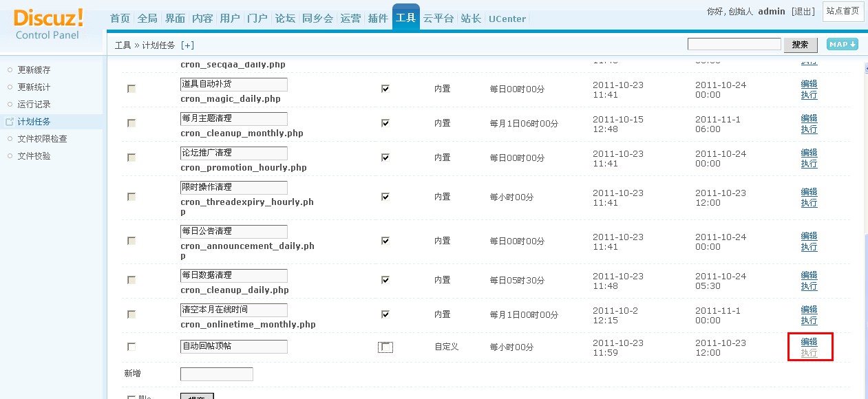Click the 清空本月在线时间 name field
The width and height of the screenshot is (868, 399).
234,310
